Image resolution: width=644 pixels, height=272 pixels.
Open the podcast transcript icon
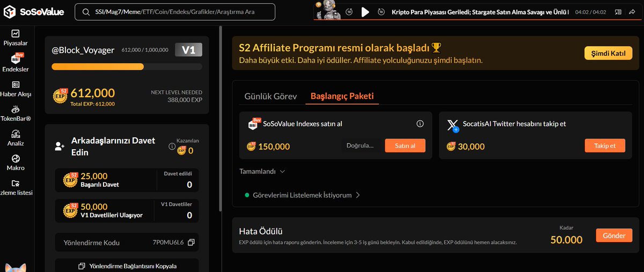pos(618,12)
